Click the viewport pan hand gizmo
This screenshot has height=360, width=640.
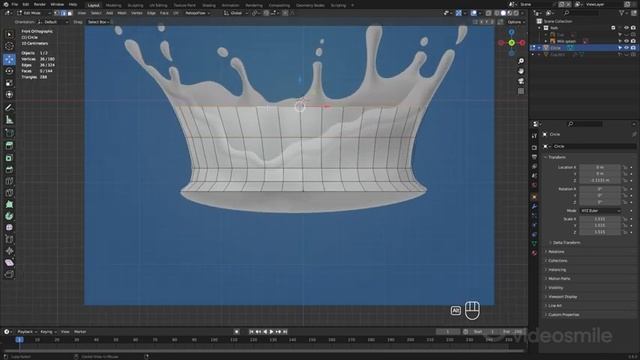click(521, 71)
